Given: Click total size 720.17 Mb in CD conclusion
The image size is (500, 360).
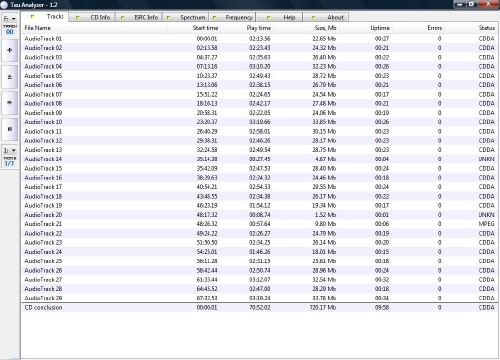Looking at the screenshot, I should tap(323, 307).
